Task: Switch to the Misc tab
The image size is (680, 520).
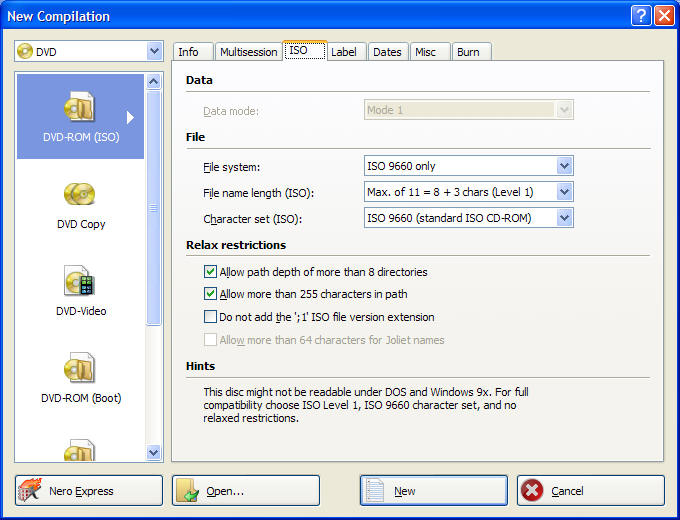Action: pyautogui.click(x=430, y=52)
